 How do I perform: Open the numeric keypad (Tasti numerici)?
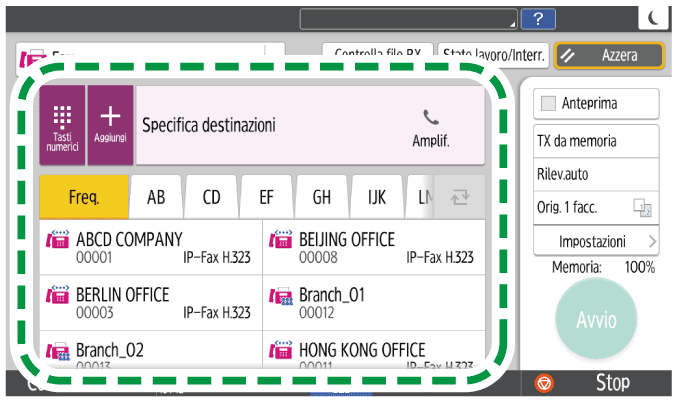(x=62, y=125)
